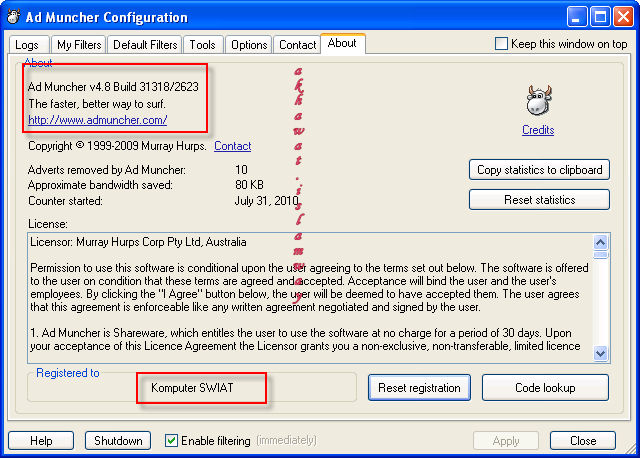Open the My Filters tab
Screen dimensions: 640x458
point(79,44)
